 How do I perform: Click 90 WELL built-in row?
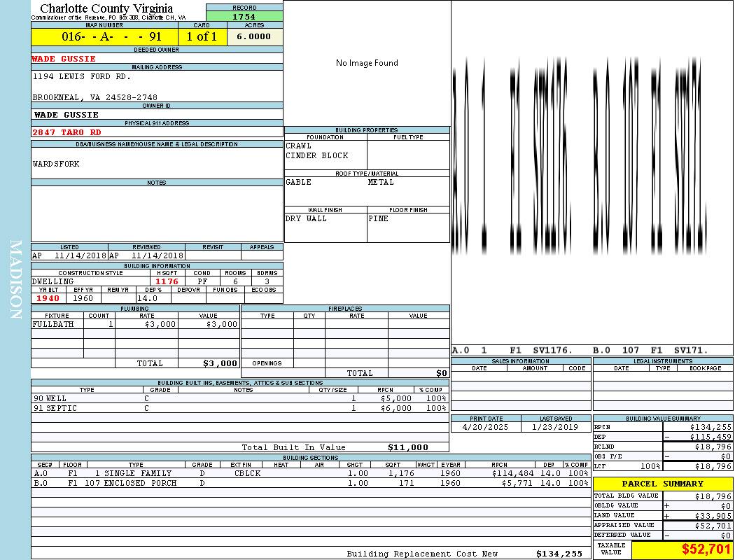[x=240, y=398]
